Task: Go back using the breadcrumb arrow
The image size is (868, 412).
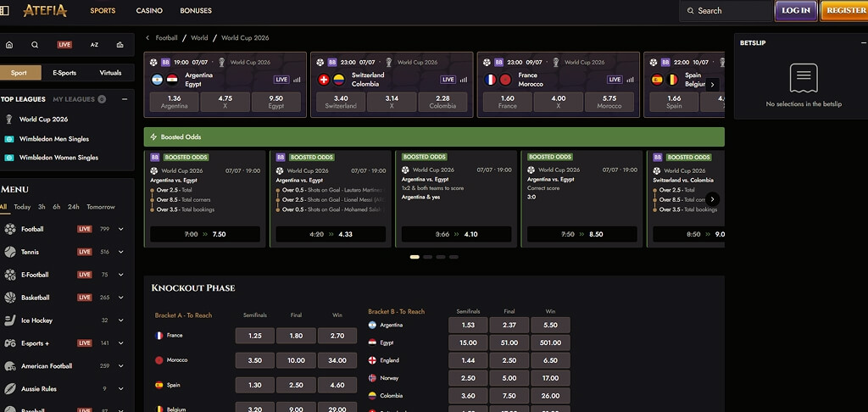Action: click(147, 37)
